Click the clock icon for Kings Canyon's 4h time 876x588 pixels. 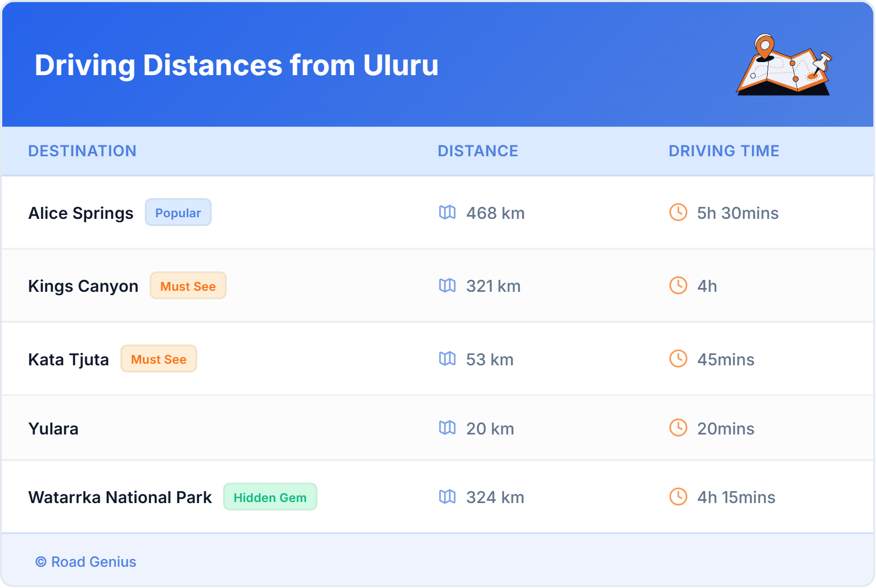(677, 286)
